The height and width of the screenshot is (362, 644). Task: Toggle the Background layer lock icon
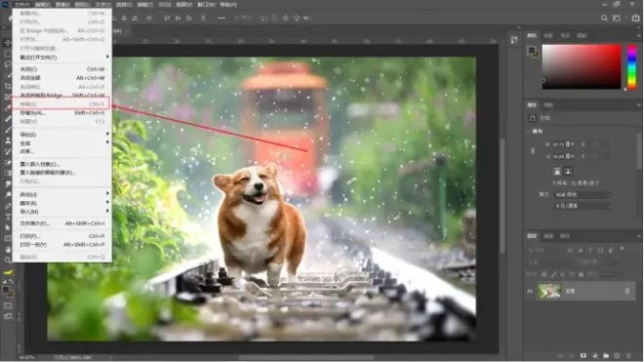(627, 292)
